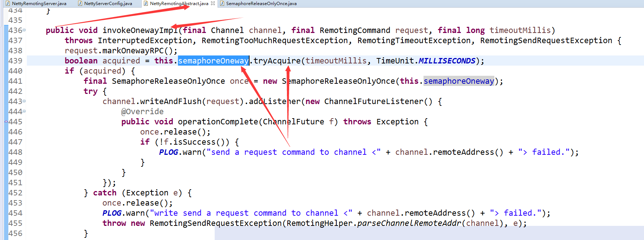
Task: Click the throw keyword on line 455
Action: 114,223
